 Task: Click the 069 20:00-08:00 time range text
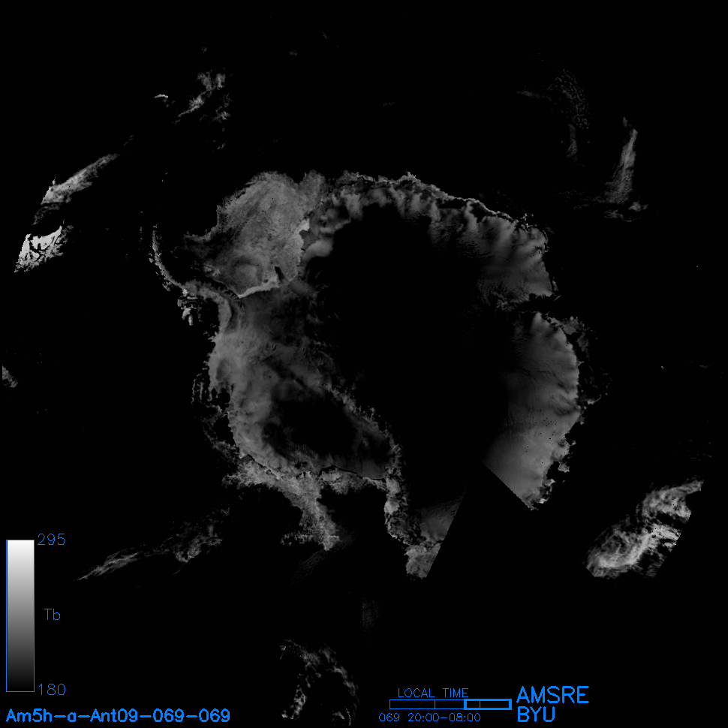[x=429, y=717]
